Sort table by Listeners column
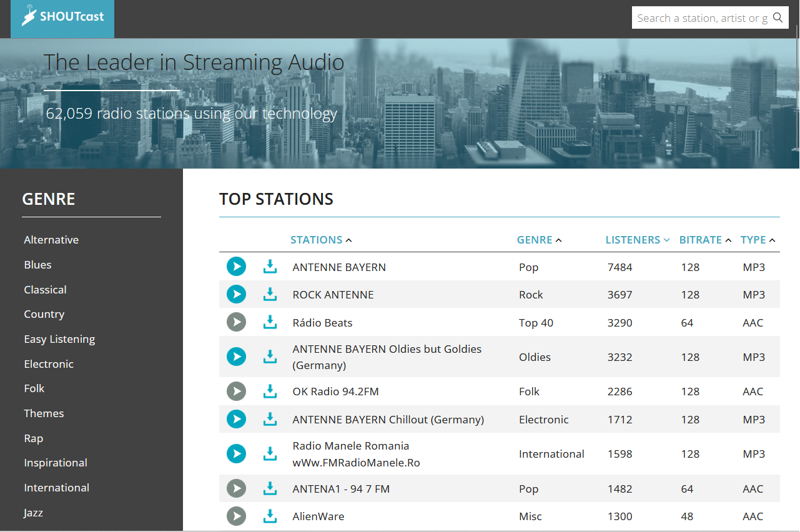The height and width of the screenshot is (532, 800). (638, 240)
